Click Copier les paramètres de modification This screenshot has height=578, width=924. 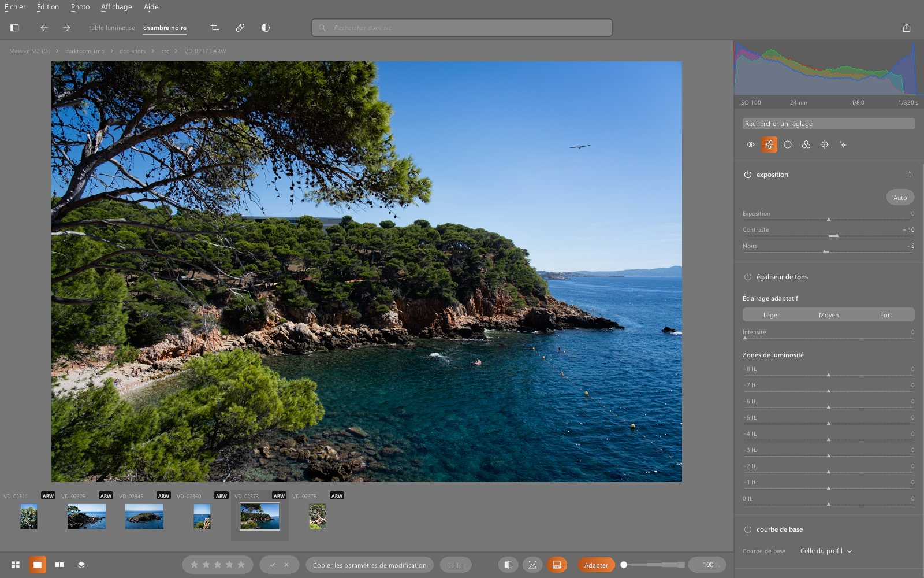point(370,565)
